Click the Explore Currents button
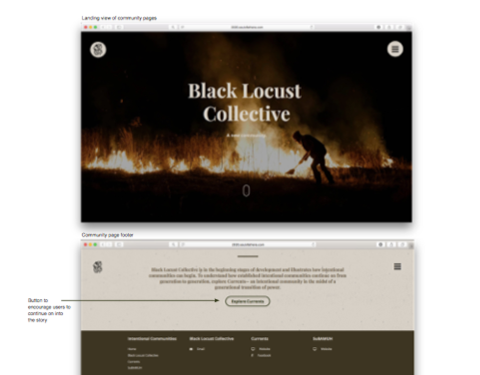Viewport: 480px width, 375px height. pos(247,301)
